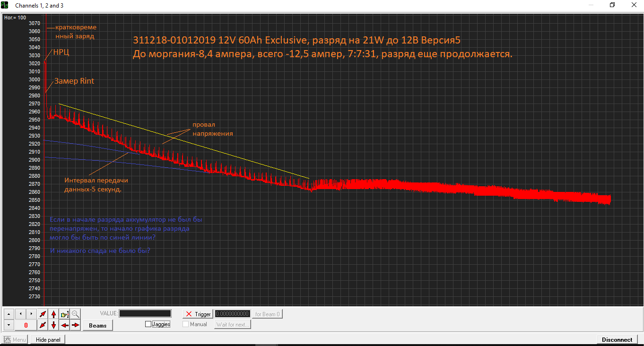Click the magnifier zoom-out icon

[75, 314]
